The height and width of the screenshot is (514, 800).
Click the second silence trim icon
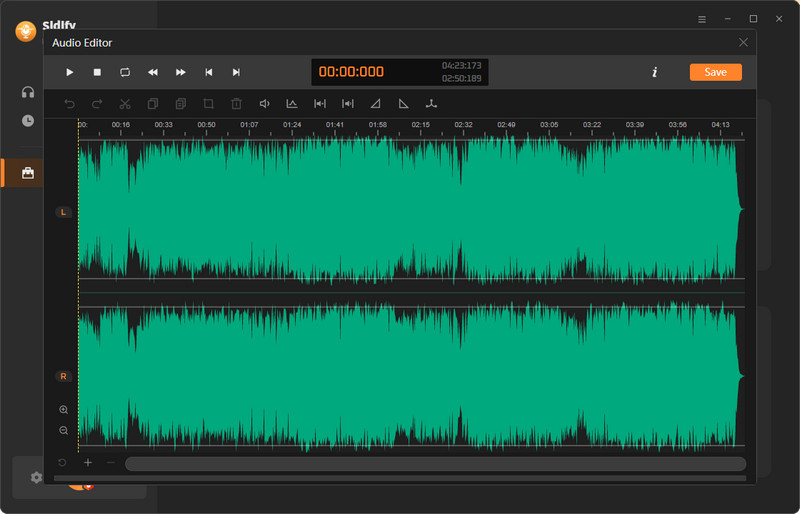pos(348,104)
